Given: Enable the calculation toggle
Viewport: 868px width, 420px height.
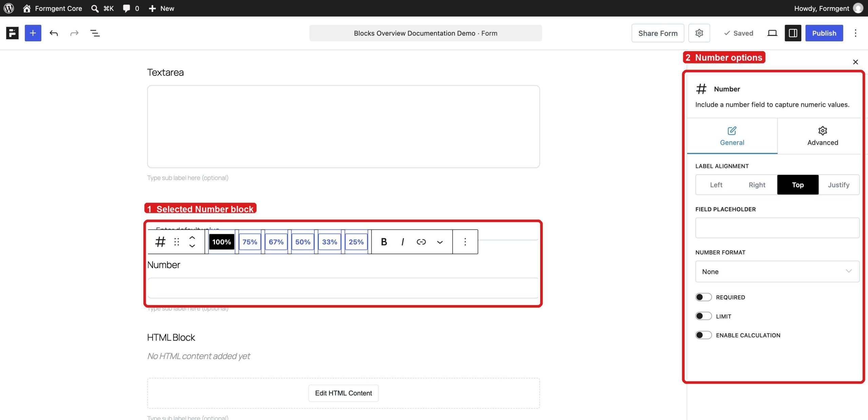Looking at the screenshot, I should [x=704, y=335].
